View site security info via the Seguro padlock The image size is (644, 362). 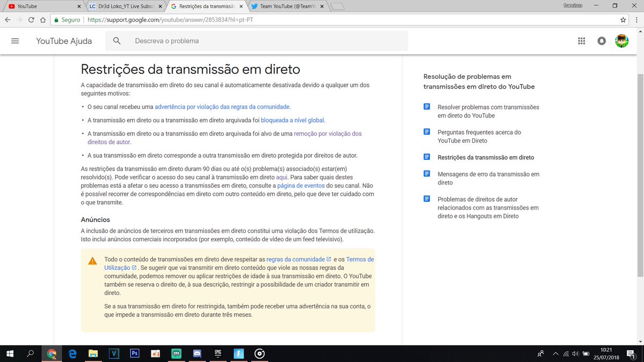click(x=67, y=20)
